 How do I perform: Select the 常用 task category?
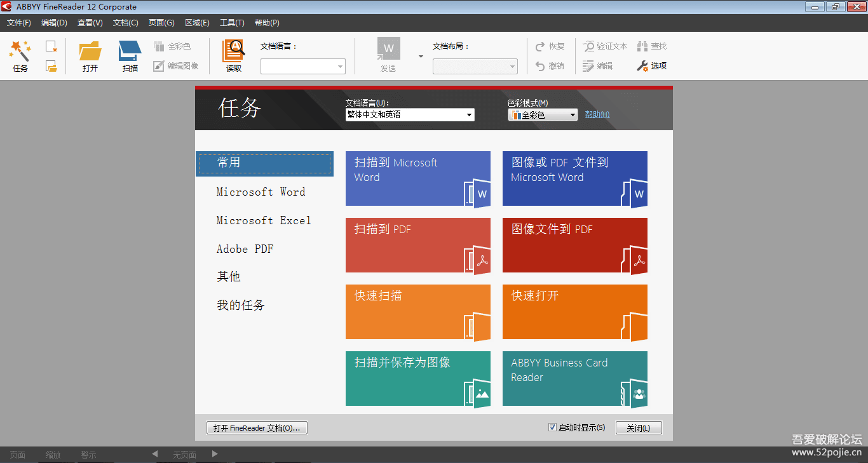coord(264,163)
